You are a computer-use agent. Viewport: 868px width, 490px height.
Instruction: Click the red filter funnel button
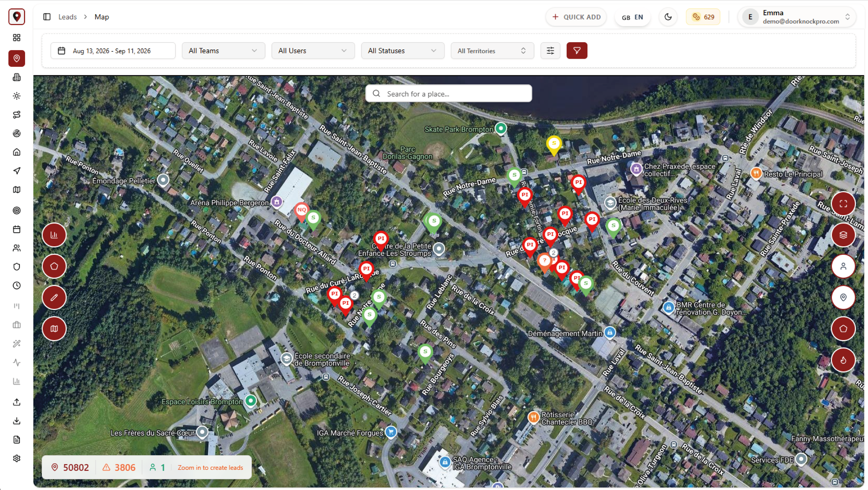(577, 50)
